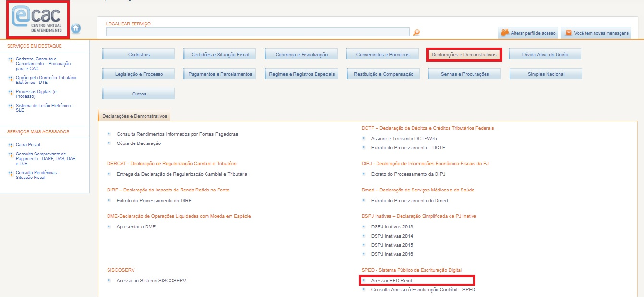Open DSPJ Inativas 2014

pos(392,236)
